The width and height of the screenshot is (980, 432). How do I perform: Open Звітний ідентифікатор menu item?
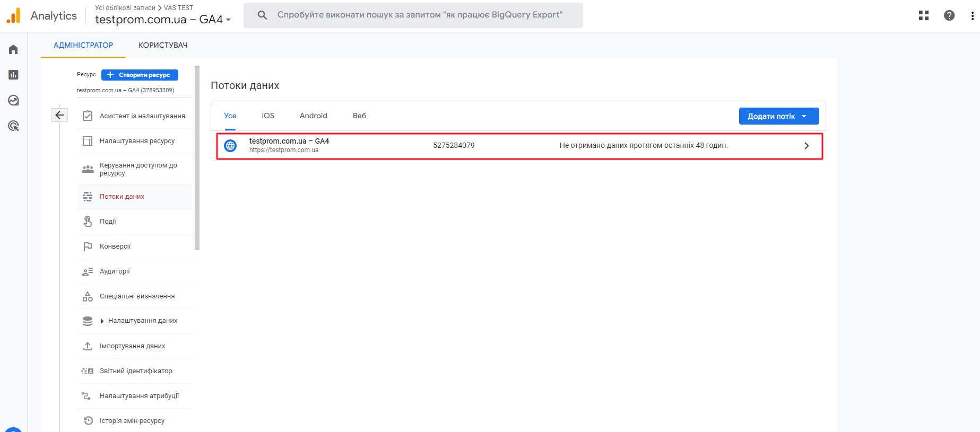point(136,371)
